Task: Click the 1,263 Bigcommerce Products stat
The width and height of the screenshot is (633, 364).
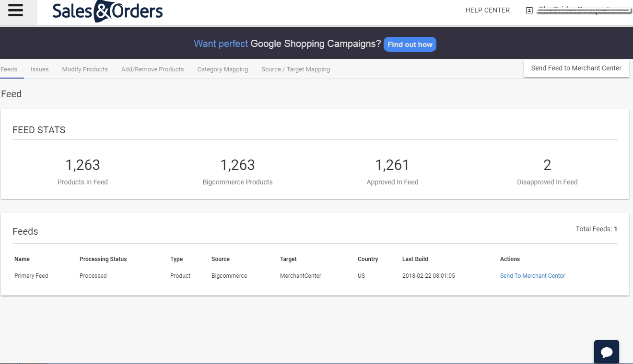Action: [x=237, y=171]
